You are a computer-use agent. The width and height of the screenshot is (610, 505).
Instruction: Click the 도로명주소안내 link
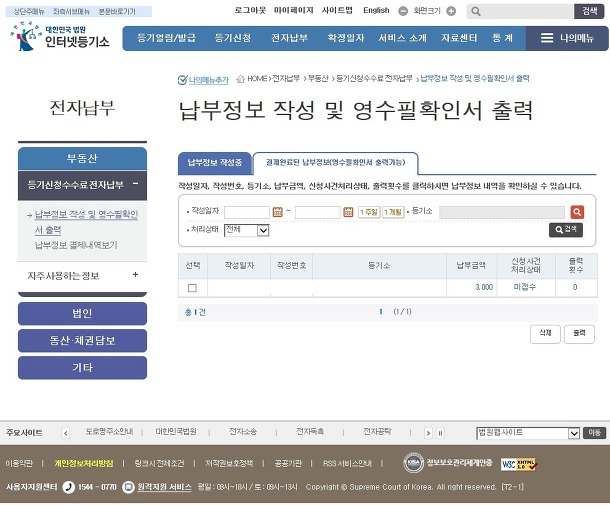pyautogui.click(x=109, y=432)
